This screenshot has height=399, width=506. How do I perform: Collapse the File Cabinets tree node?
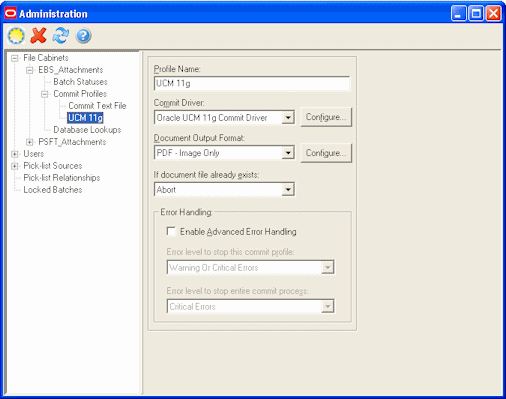tap(14, 58)
